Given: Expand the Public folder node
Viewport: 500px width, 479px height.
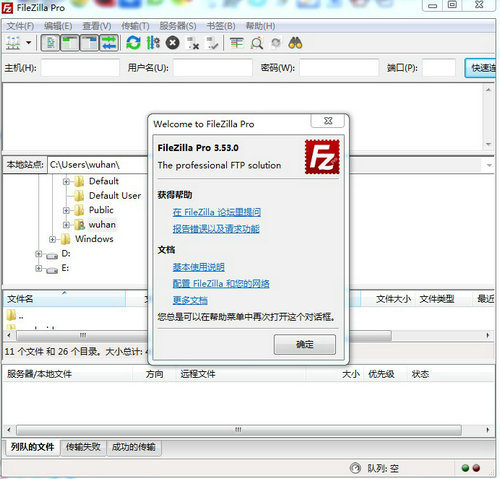Looking at the screenshot, I should click(x=66, y=210).
